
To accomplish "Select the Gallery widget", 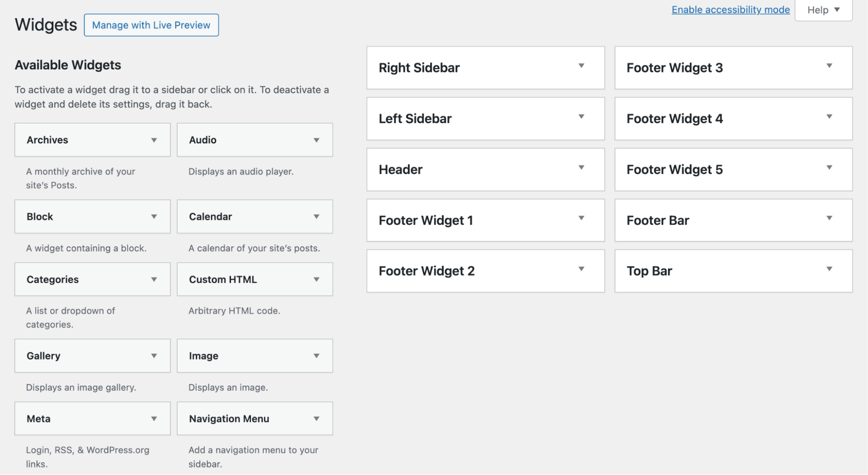I will pos(92,355).
